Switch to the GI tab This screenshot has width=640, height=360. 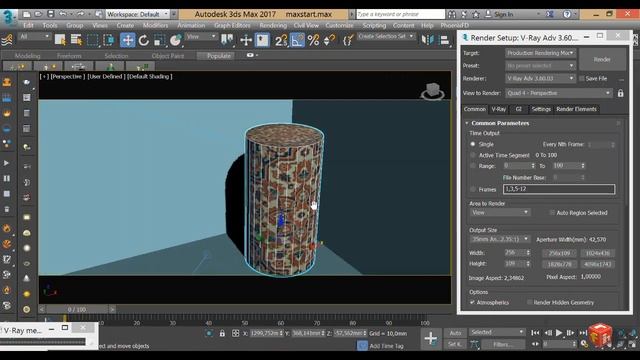[518, 109]
